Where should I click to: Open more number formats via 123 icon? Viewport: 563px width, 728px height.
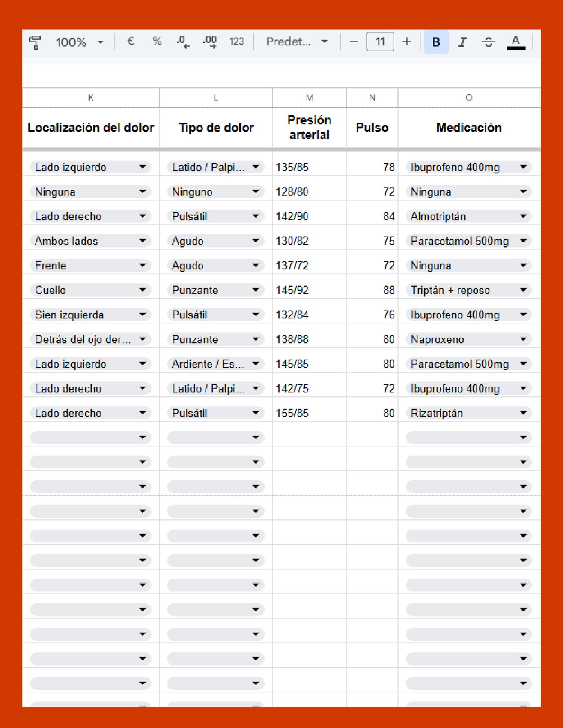(237, 42)
